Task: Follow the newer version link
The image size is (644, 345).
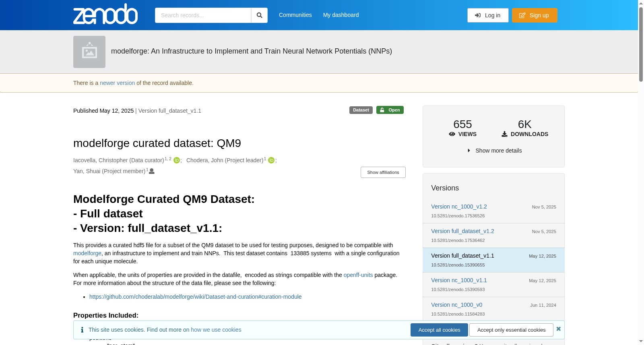Action: [x=117, y=83]
